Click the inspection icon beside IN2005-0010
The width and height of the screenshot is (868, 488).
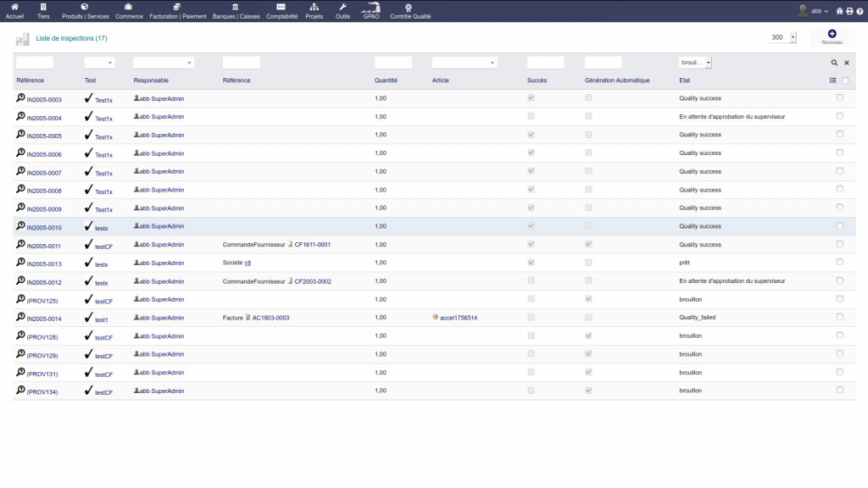coord(20,225)
